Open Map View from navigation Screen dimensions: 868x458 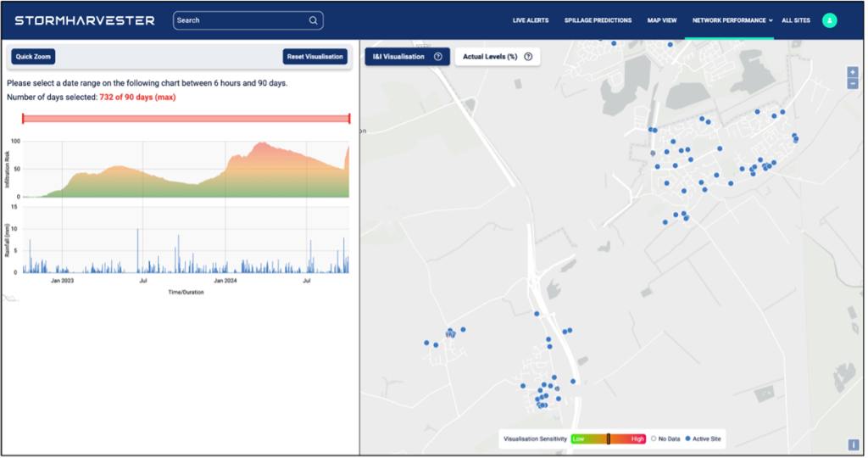click(x=662, y=20)
